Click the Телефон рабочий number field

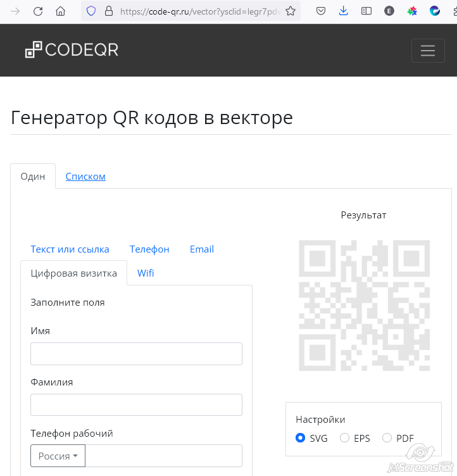164,456
